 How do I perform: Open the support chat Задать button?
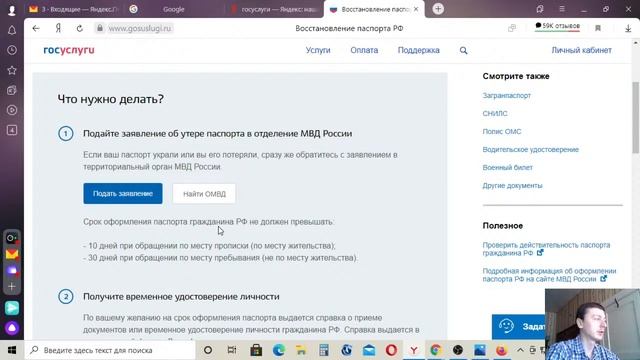coord(518,327)
